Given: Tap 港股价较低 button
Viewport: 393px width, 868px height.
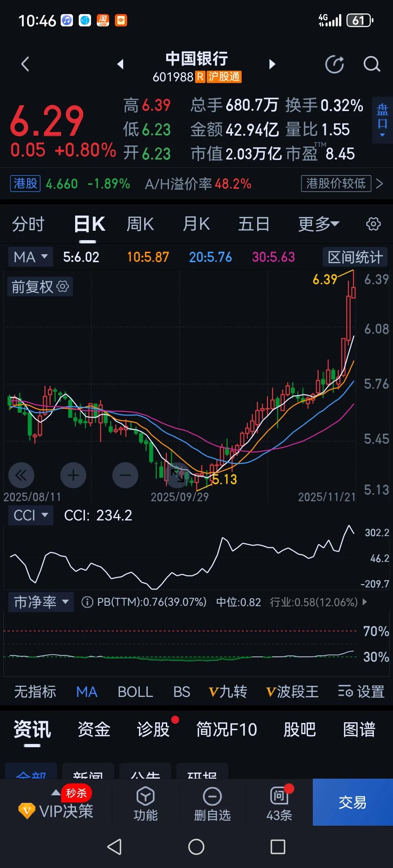Looking at the screenshot, I should (336, 183).
